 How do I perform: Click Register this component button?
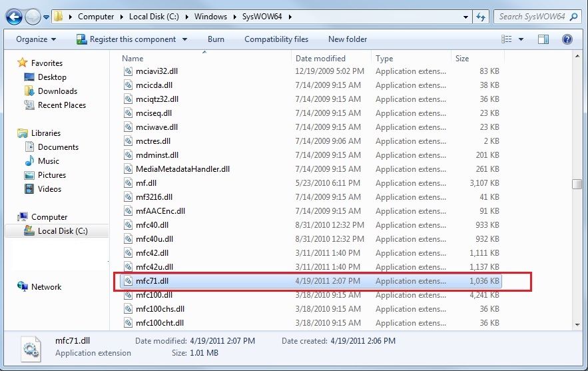pyautogui.click(x=126, y=39)
